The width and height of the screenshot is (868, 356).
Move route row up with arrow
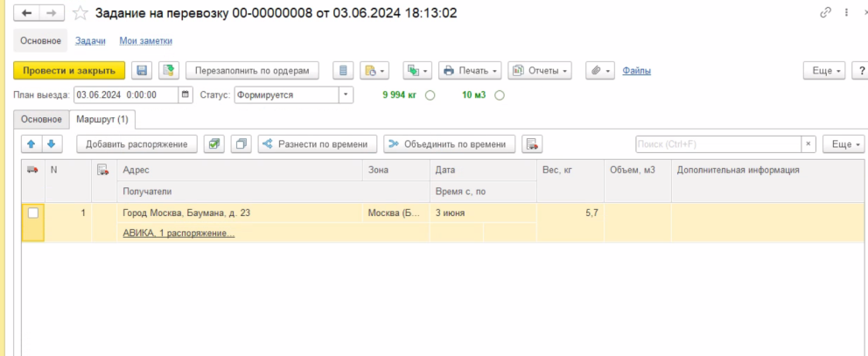(31, 144)
